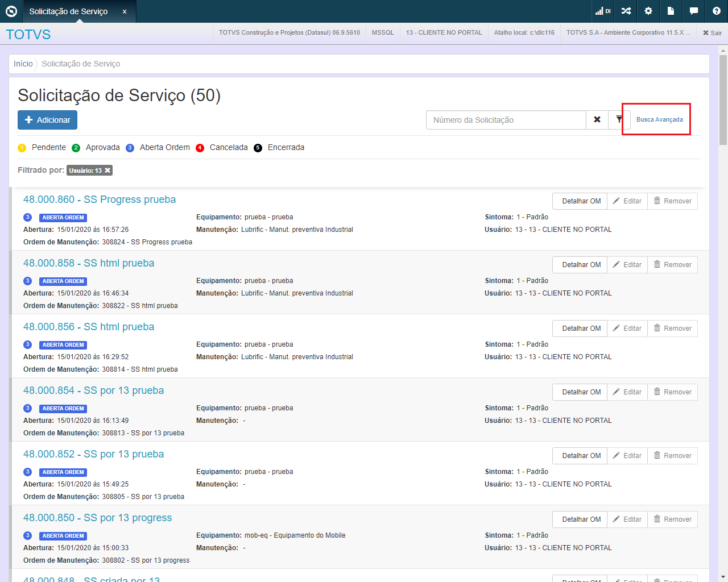Click the vertical scrollbar thumb

click(723, 99)
